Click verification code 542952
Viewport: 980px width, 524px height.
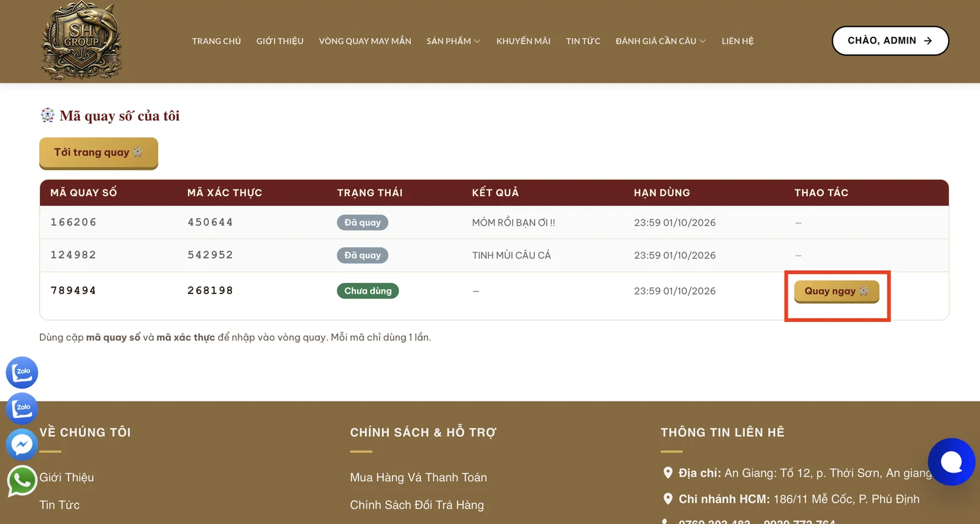[210, 254]
